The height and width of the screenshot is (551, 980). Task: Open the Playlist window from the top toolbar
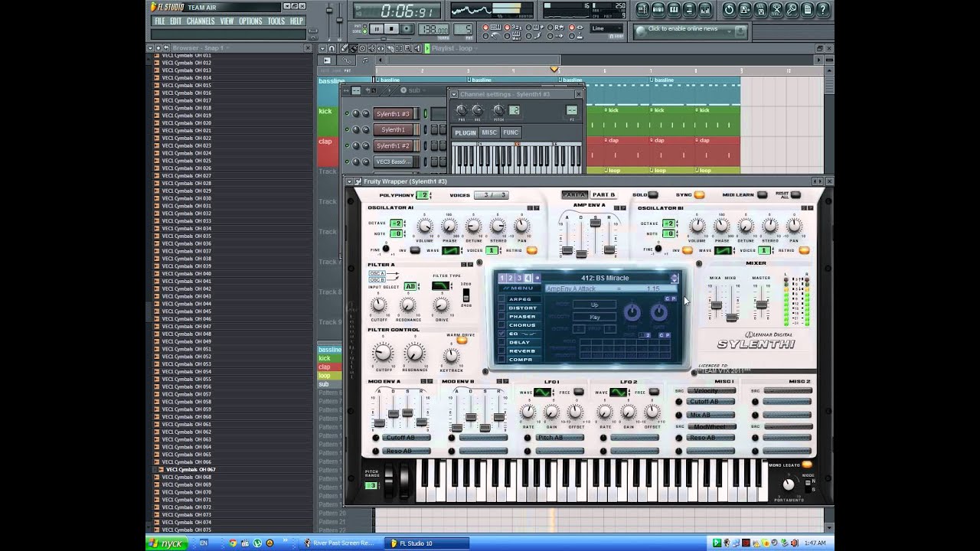pos(643,10)
